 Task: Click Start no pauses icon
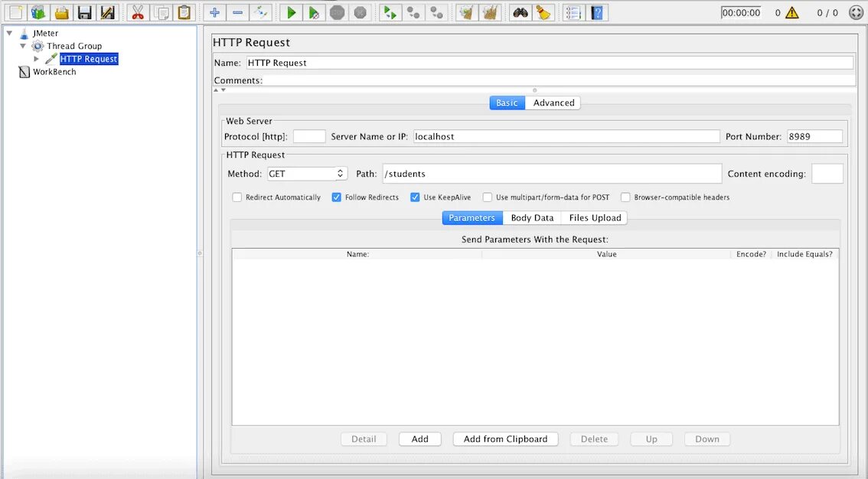pos(314,12)
